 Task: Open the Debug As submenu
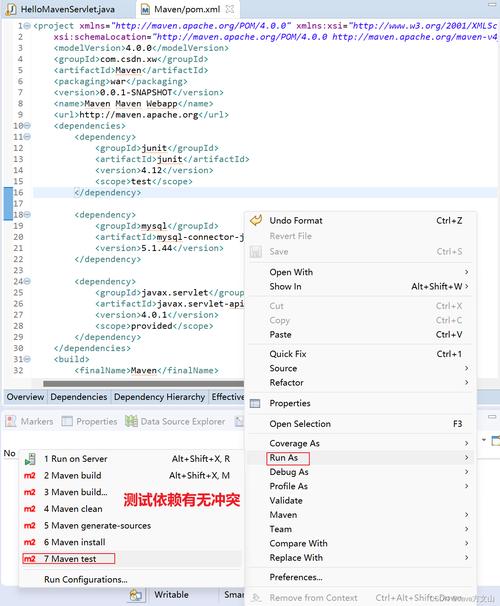point(360,472)
